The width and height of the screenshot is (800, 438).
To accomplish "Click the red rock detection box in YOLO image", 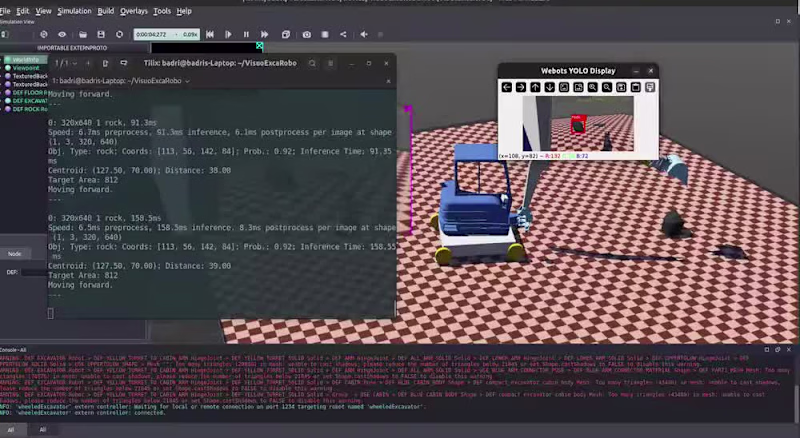I will pyautogui.click(x=578, y=124).
